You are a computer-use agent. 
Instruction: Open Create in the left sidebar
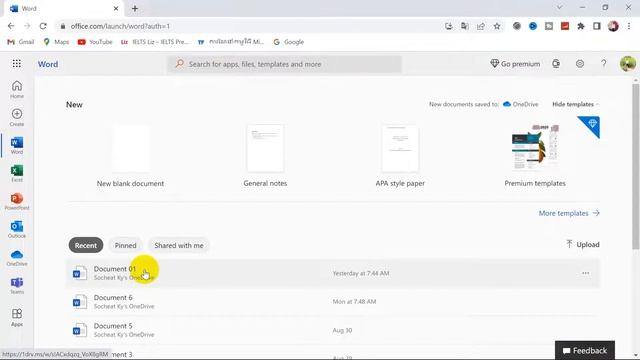[x=17, y=117]
